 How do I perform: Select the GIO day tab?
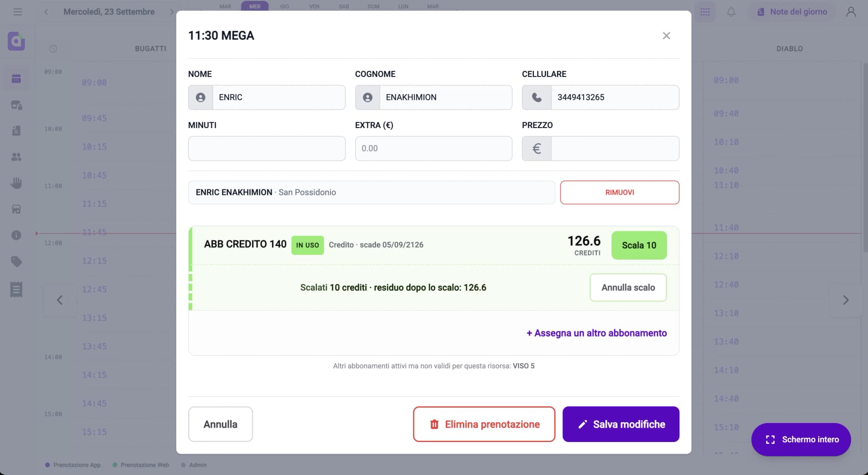click(284, 6)
